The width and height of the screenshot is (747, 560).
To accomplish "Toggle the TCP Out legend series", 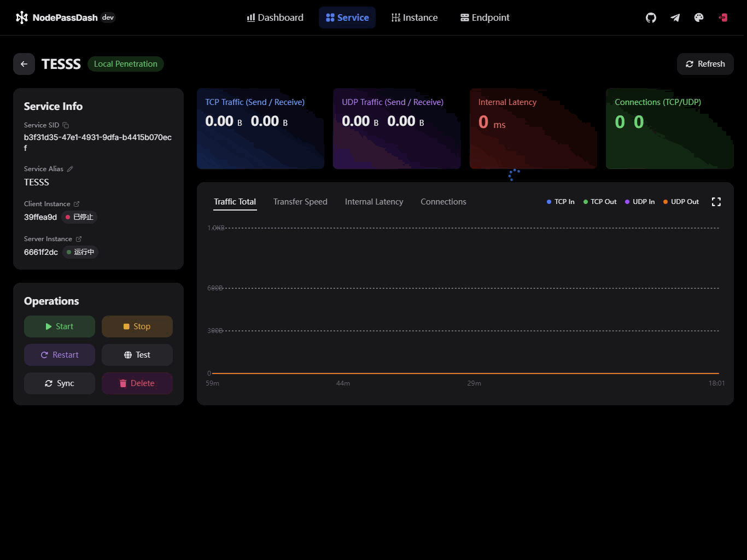I will [x=600, y=202].
